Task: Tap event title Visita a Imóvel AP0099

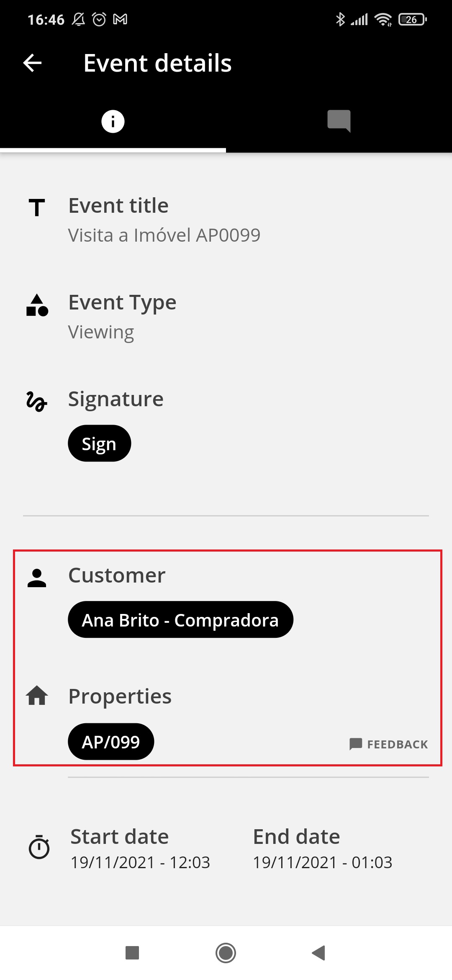Action: point(164,235)
